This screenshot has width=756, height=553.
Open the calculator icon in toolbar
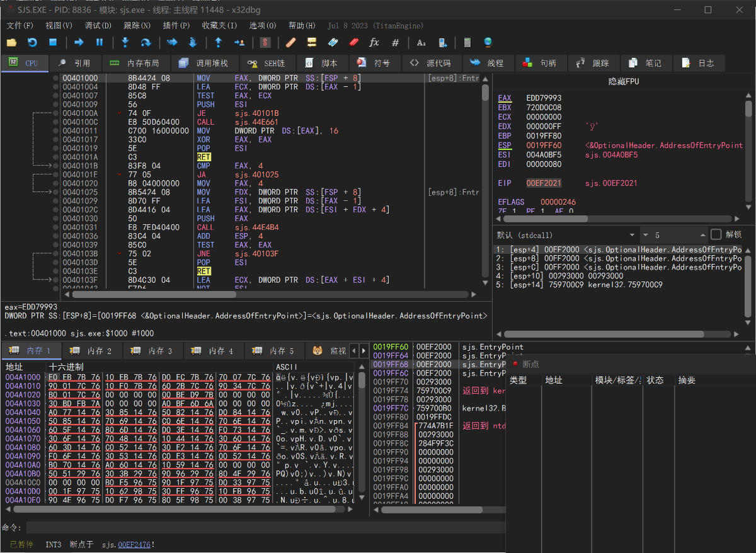pyautogui.click(x=467, y=42)
